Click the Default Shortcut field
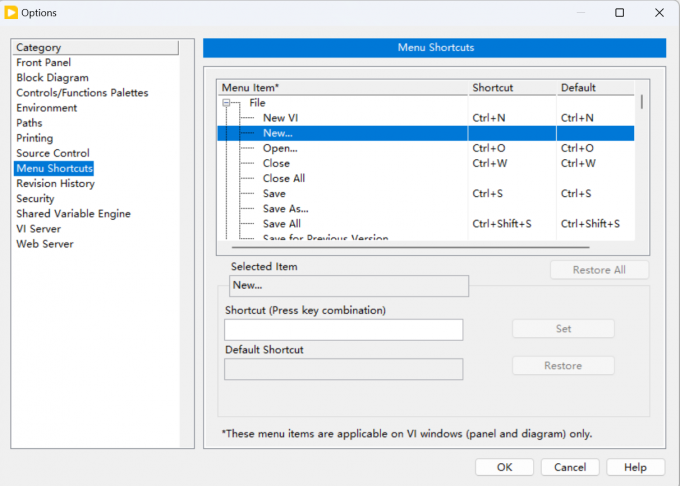 click(343, 369)
